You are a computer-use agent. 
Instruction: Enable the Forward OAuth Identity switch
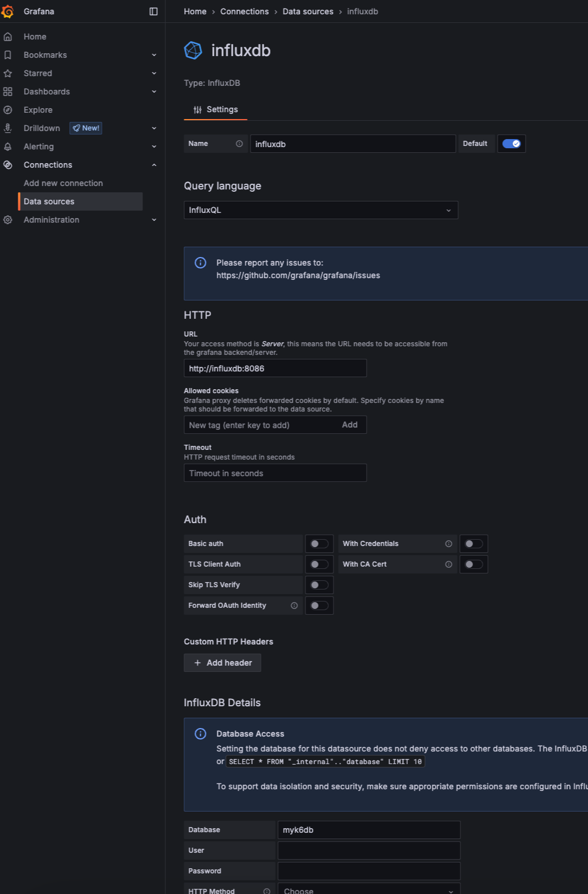[319, 606]
